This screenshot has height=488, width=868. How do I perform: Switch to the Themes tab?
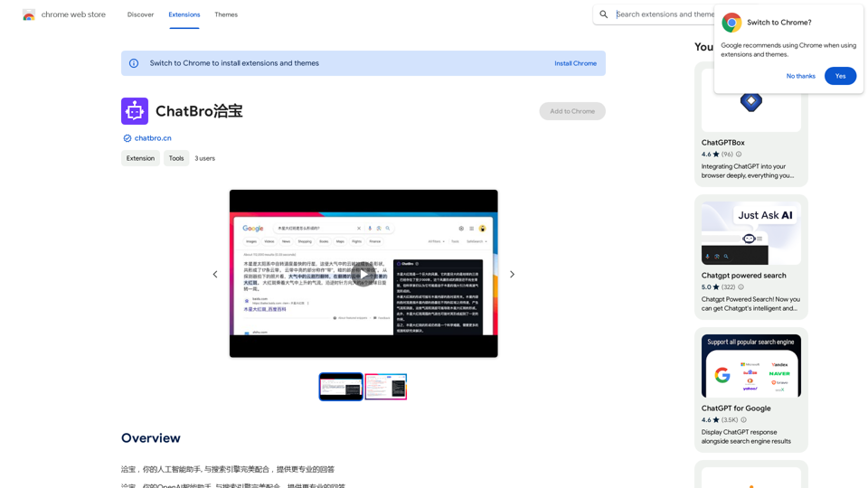click(x=226, y=14)
